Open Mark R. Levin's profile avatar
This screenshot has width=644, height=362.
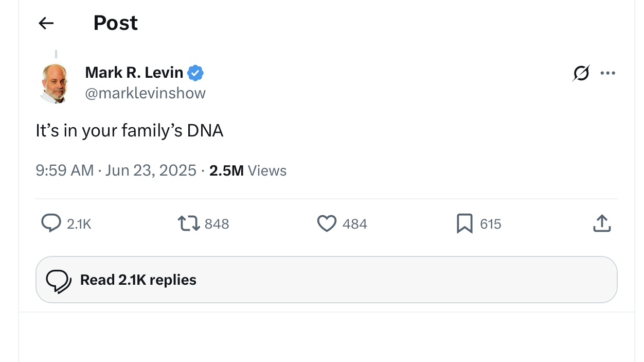pos(55,83)
